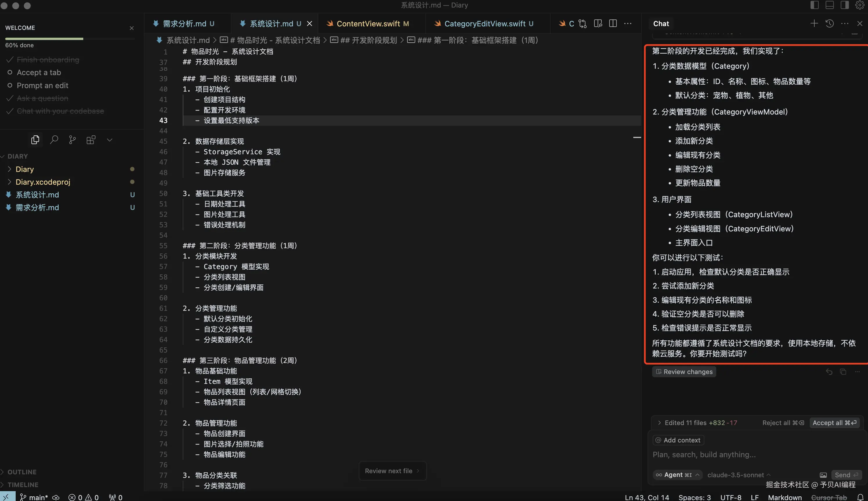Open the Extensions view icon
The image size is (868, 501).
(91, 140)
